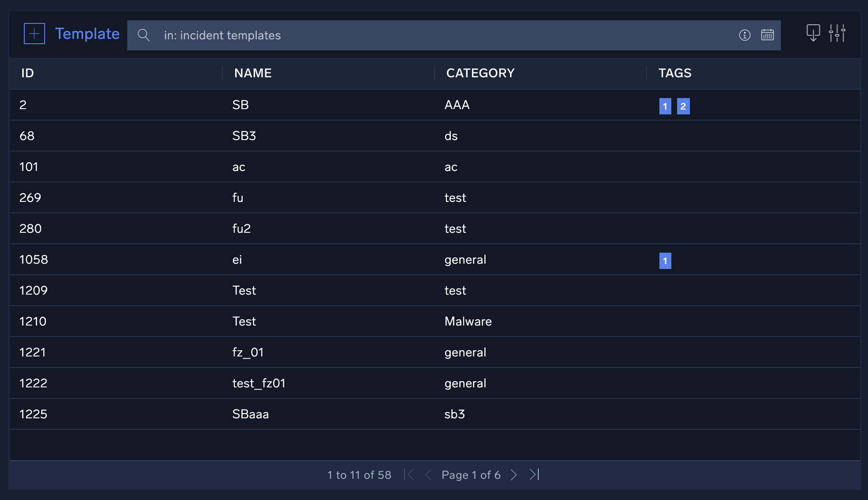Open the column settings sliders icon
The image size is (868, 500).
[x=837, y=33]
